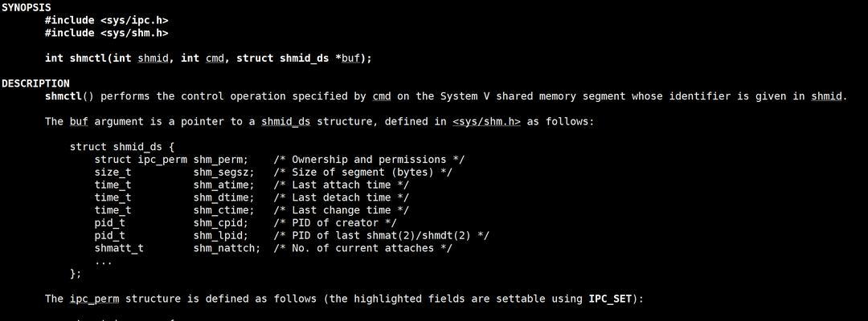Click the DESCRIPTION section heading

pyautogui.click(x=35, y=83)
